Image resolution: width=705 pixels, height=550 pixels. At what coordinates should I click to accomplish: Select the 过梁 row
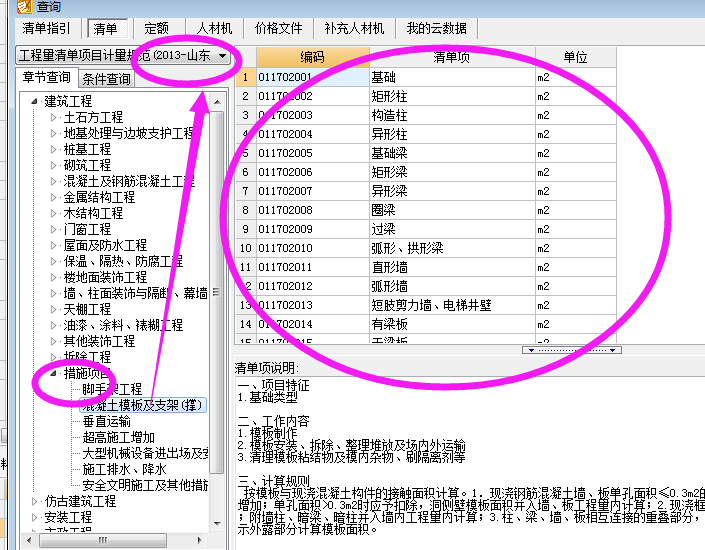point(426,229)
